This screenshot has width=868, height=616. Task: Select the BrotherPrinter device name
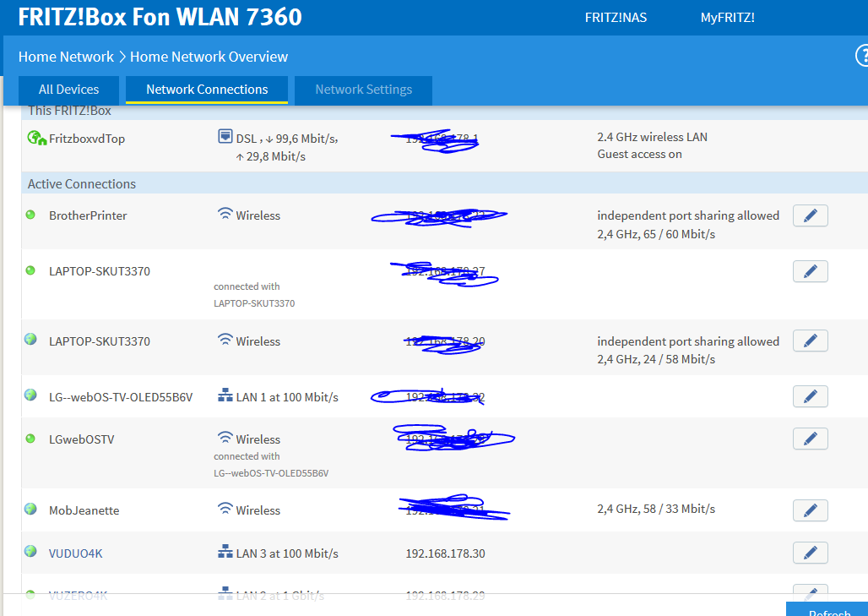pyautogui.click(x=88, y=215)
